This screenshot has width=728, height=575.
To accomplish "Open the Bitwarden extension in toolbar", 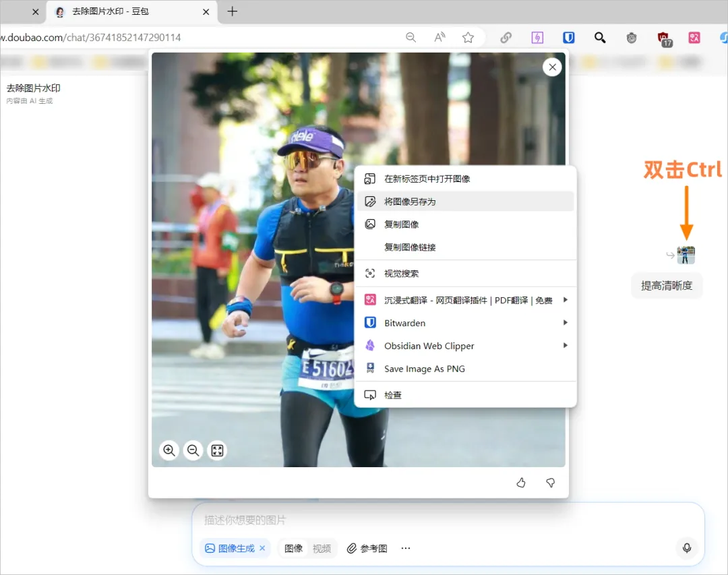I will [x=568, y=38].
